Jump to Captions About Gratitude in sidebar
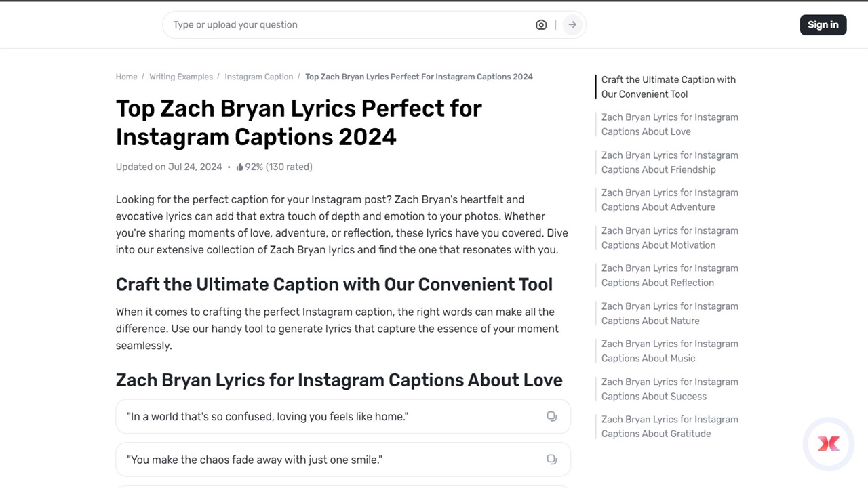The height and width of the screenshot is (488, 868). click(x=670, y=427)
